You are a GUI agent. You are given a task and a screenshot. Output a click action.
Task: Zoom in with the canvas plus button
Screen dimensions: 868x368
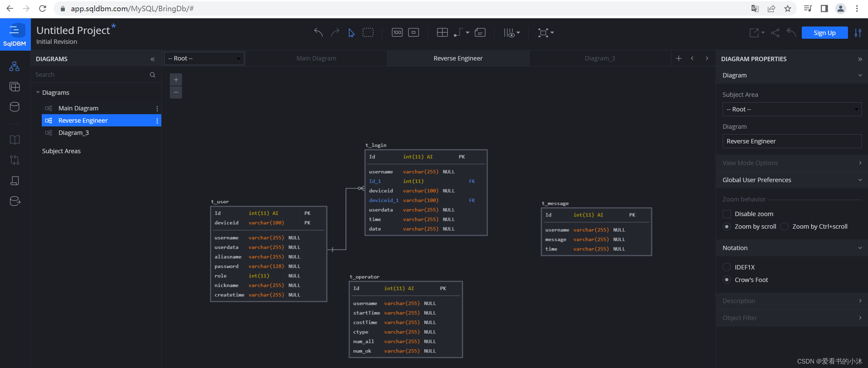tap(176, 80)
